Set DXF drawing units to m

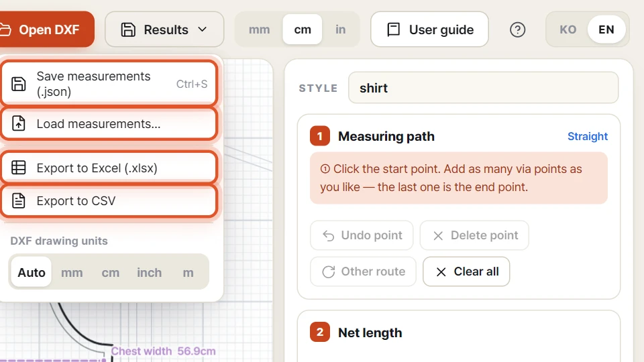188,272
